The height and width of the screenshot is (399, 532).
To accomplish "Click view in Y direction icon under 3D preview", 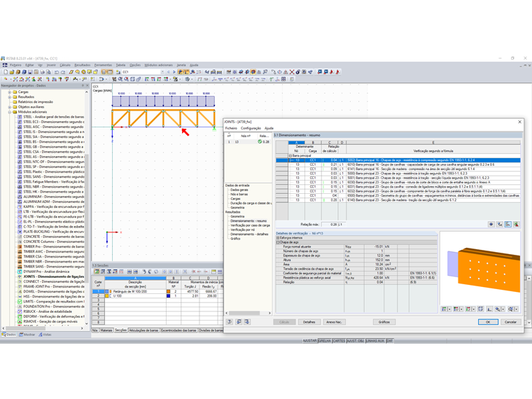I will (x=456, y=309).
